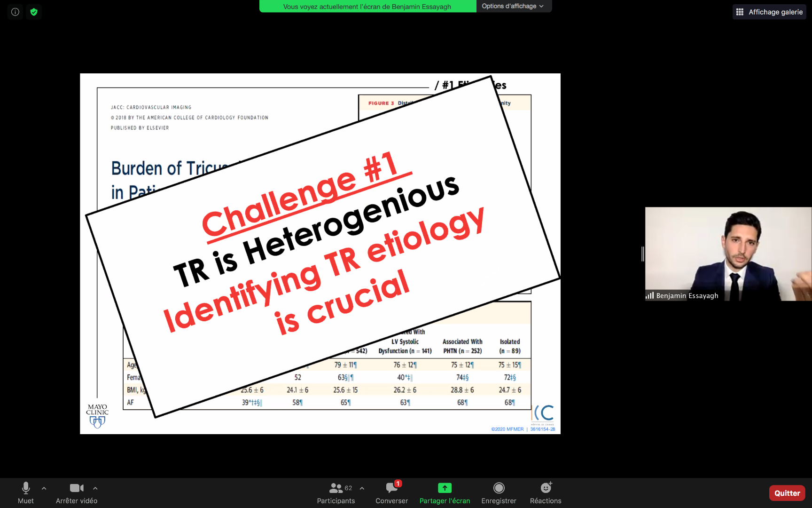Open the Réactions menu
812x508 pixels.
pyautogui.click(x=546, y=493)
